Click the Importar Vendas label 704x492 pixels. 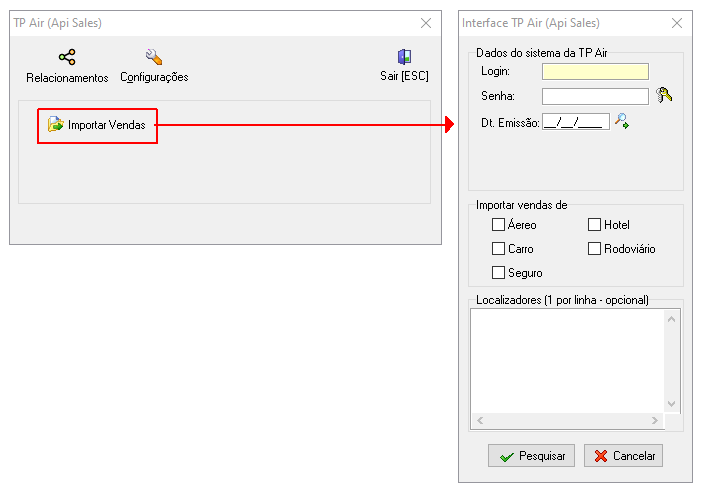coord(107,125)
